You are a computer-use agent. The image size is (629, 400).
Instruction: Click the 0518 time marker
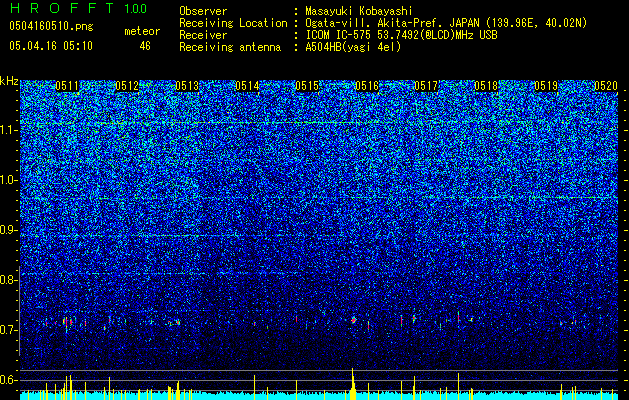pyautogui.click(x=486, y=86)
